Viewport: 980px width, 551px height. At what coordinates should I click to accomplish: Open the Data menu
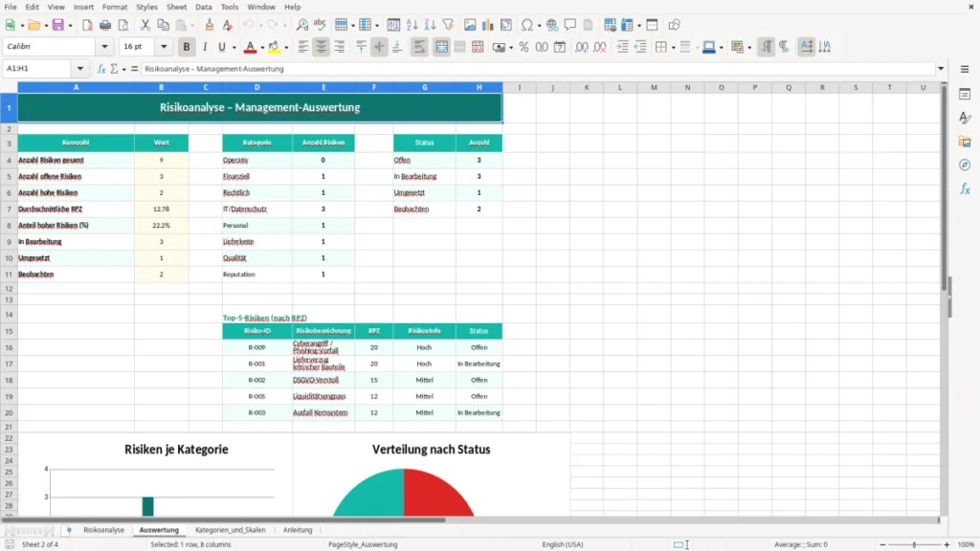(203, 7)
